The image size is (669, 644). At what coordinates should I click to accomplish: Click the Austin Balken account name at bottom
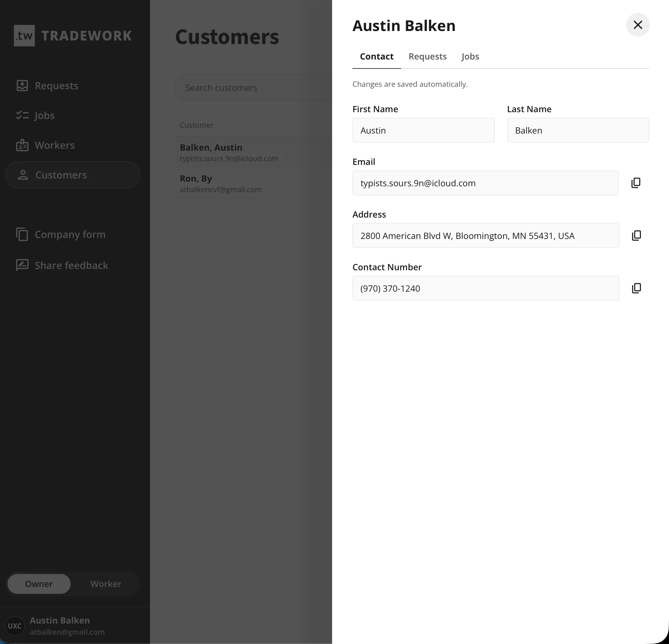[x=60, y=620]
